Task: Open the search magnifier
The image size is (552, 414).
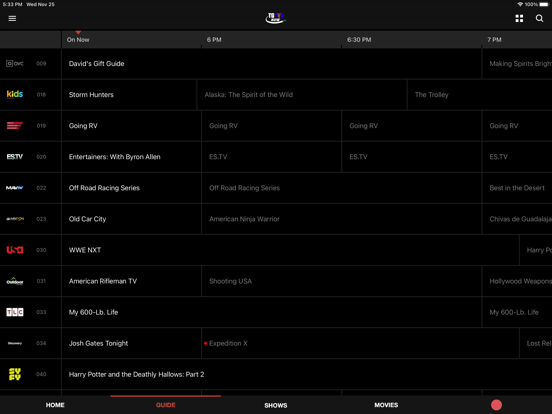Action: pos(539,18)
